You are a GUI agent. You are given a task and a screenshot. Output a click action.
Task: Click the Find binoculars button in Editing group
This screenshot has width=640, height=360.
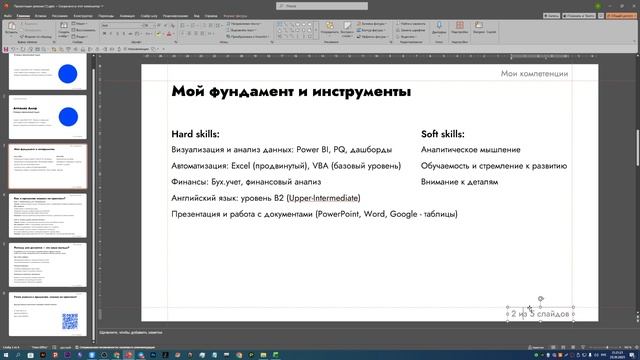(x=411, y=24)
